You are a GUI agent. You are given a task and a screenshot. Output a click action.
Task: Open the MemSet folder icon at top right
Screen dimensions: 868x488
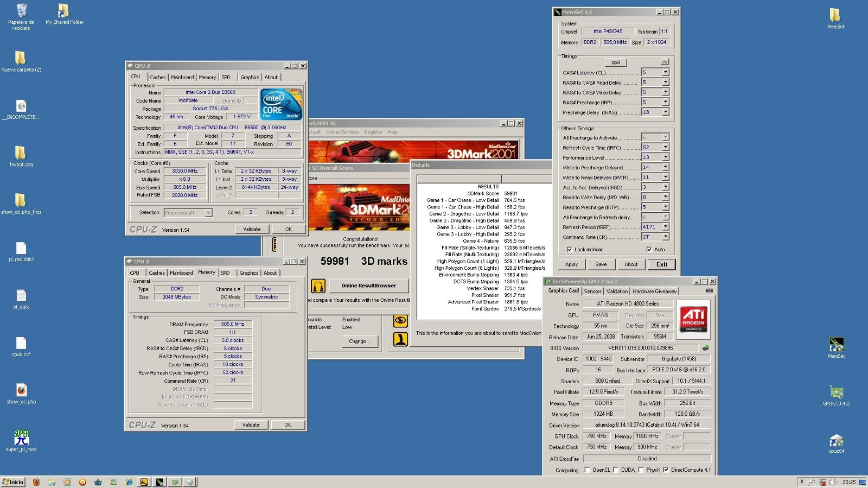pyautogui.click(x=835, y=18)
